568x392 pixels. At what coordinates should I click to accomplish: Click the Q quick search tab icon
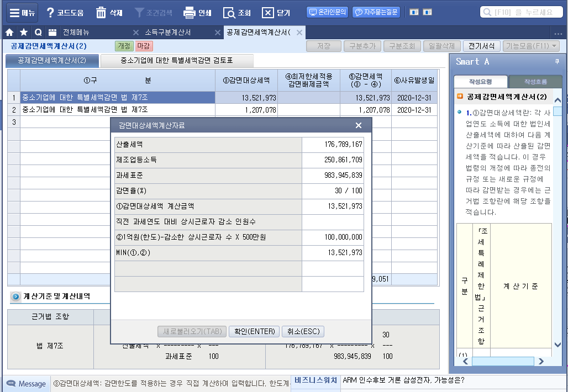pos(38,32)
